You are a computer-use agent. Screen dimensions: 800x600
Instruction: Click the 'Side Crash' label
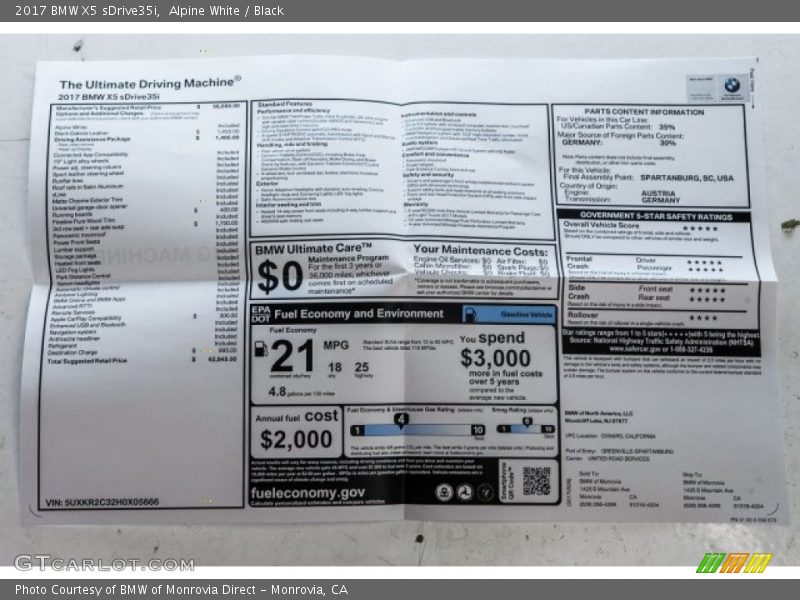pyautogui.click(x=578, y=292)
